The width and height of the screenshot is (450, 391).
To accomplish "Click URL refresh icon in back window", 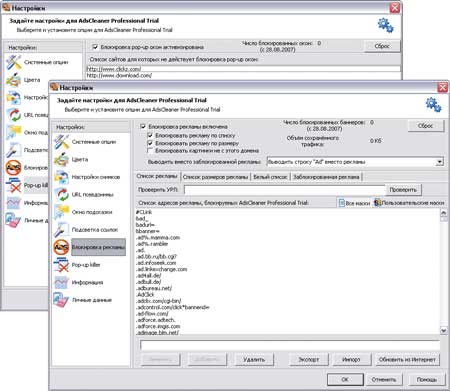I will (x=14, y=115).
